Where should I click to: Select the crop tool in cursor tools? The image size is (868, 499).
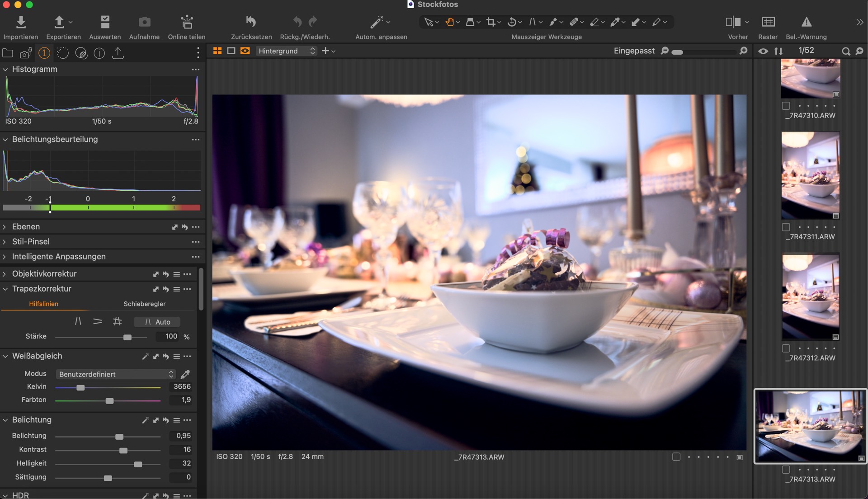pyautogui.click(x=491, y=22)
